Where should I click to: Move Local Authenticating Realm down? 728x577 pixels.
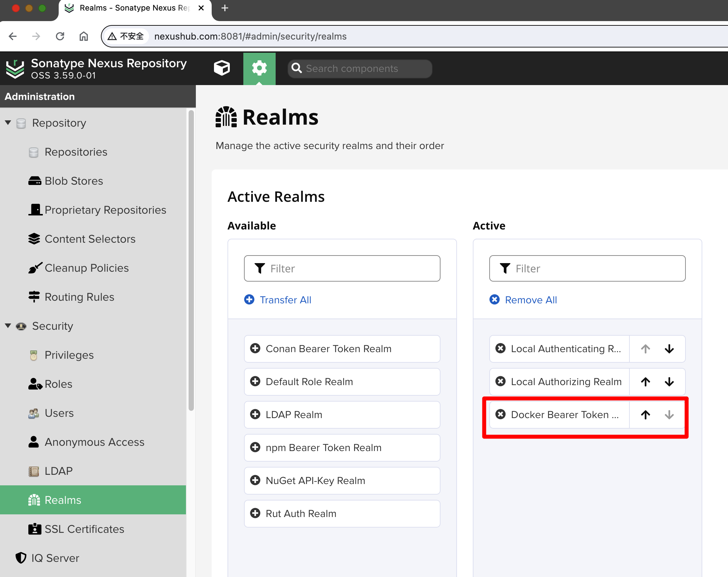(x=669, y=349)
